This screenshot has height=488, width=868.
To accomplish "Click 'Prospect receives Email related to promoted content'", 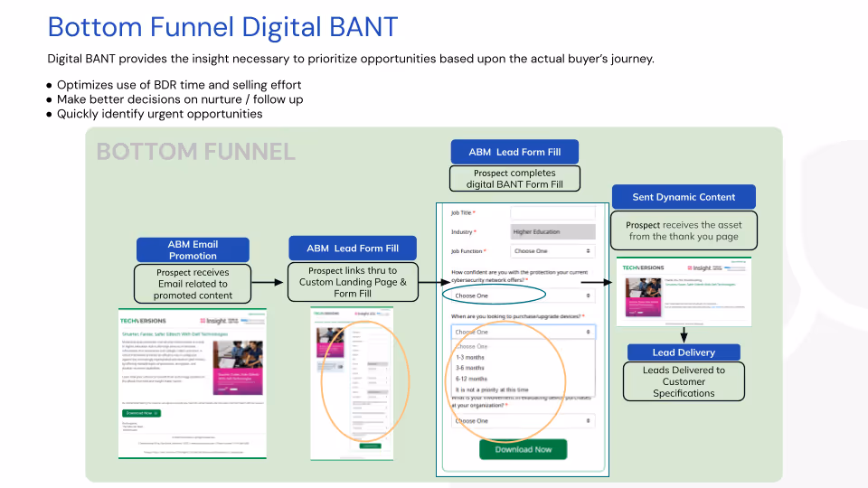I will click(x=193, y=284).
